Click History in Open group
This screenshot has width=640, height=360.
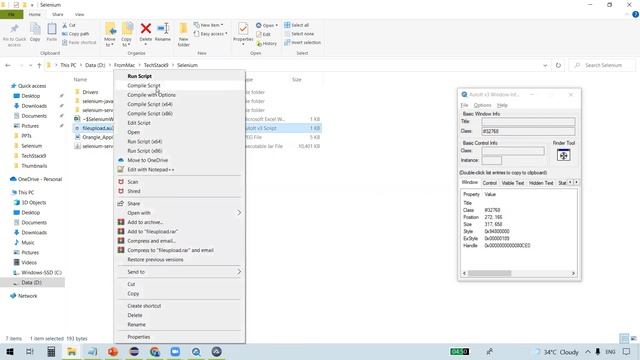click(x=267, y=43)
